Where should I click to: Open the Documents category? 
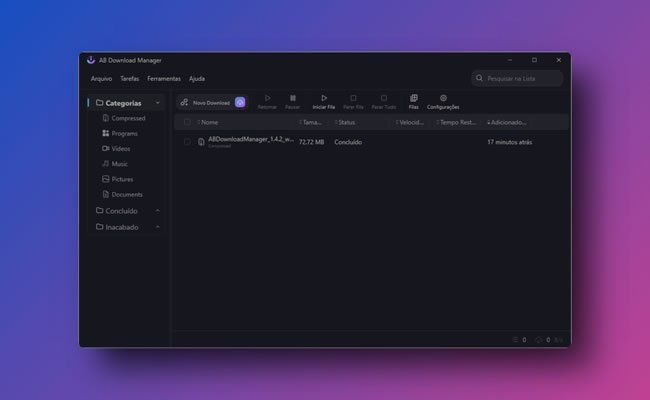tap(127, 194)
